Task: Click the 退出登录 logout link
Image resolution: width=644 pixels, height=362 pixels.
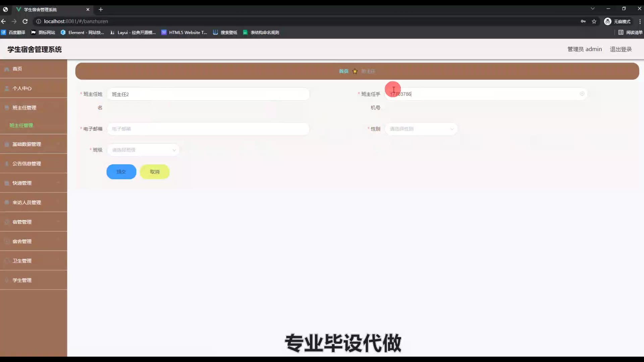Action: click(621, 49)
